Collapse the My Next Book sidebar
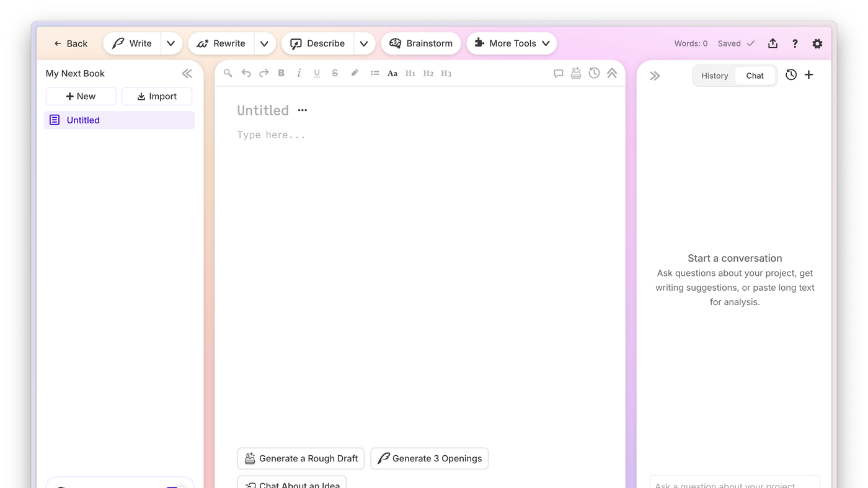Screen dimensions: 868x488 pyautogui.click(x=187, y=73)
